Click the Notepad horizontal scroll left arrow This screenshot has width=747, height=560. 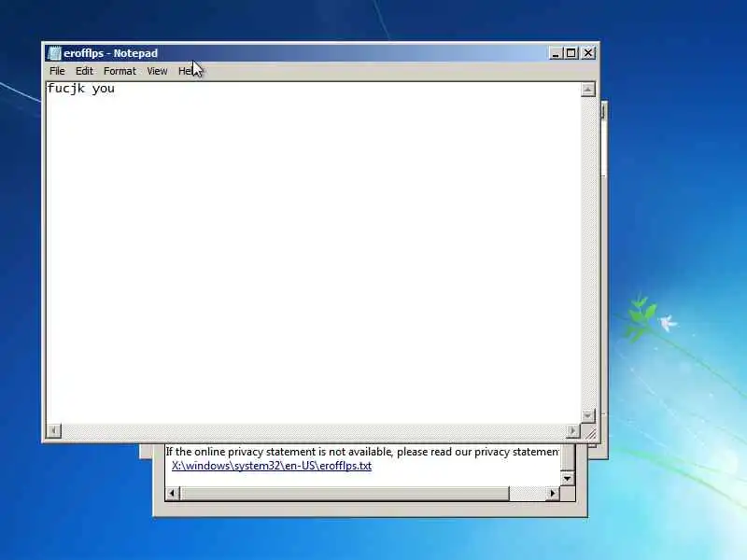tap(54, 430)
